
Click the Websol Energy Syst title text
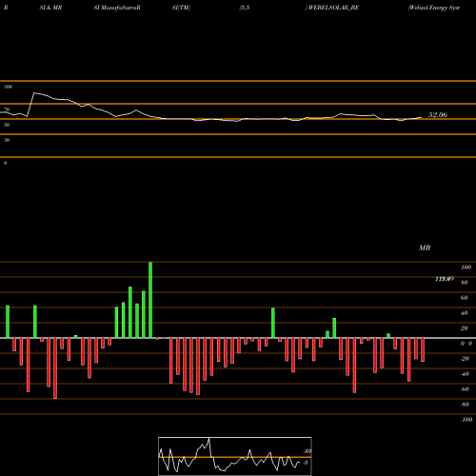pos(434,8)
